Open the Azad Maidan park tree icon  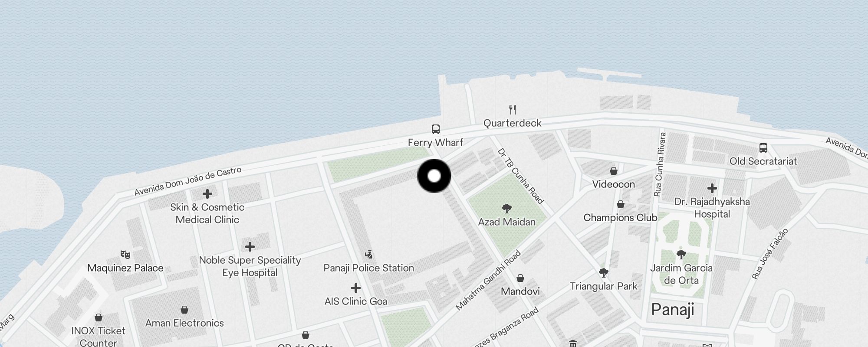[506, 209]
